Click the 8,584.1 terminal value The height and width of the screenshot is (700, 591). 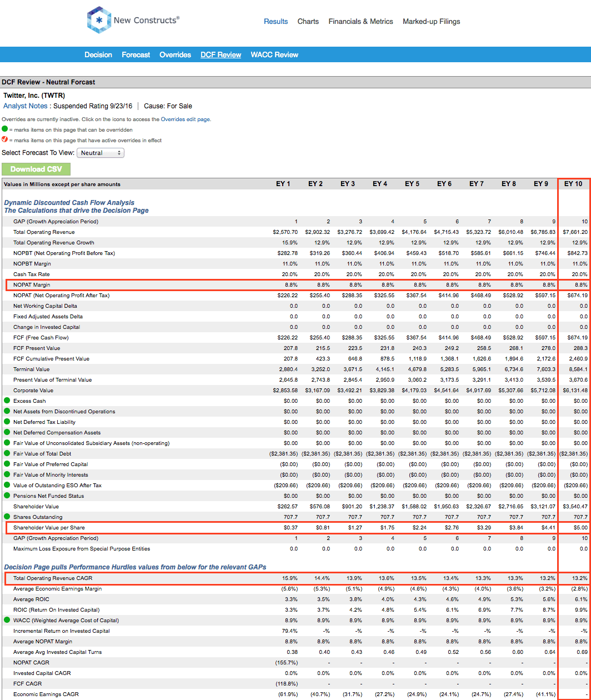point(578,369)
